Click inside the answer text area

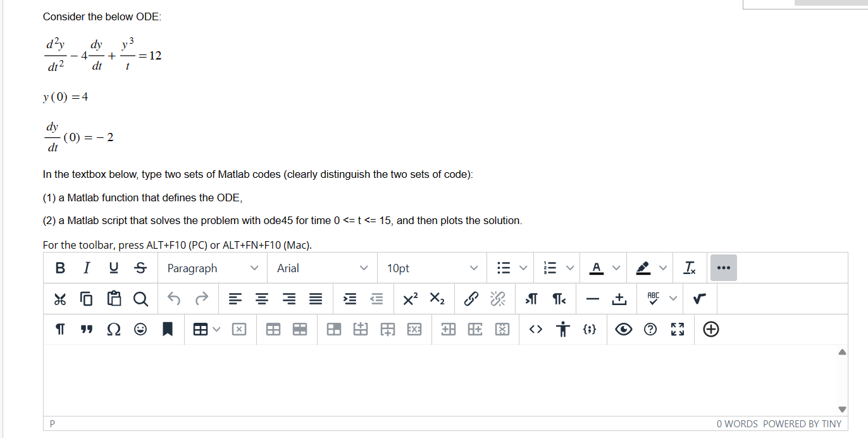pyautogui.click(x=440, y=380)
